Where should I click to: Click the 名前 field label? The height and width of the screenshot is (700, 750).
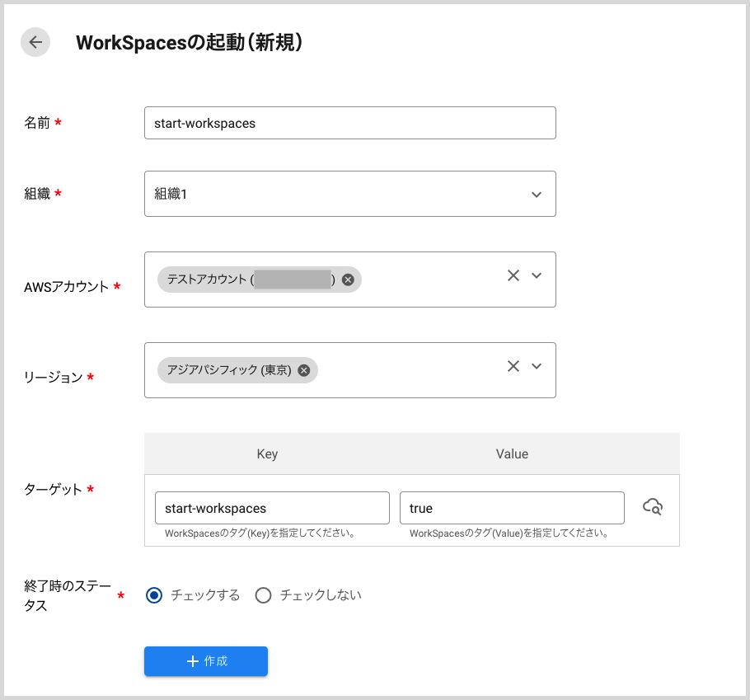pyautogui.click(x=36, y=122)
